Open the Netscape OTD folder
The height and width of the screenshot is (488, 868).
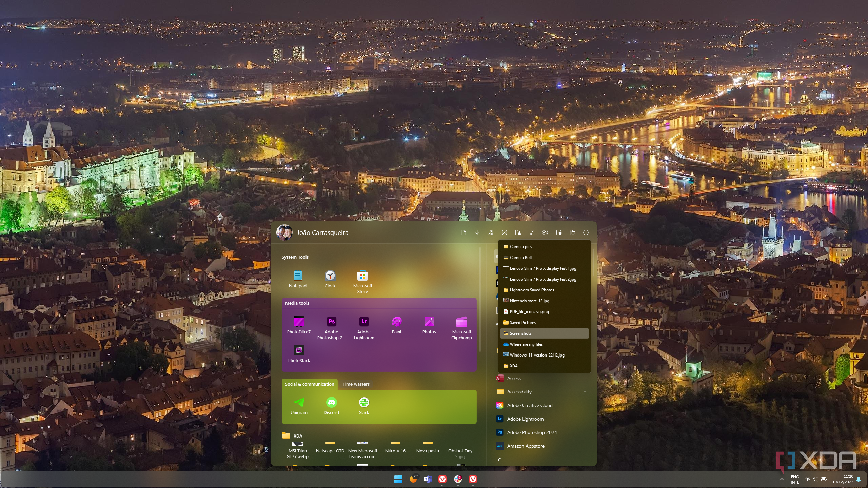click(x=330, y=447)
